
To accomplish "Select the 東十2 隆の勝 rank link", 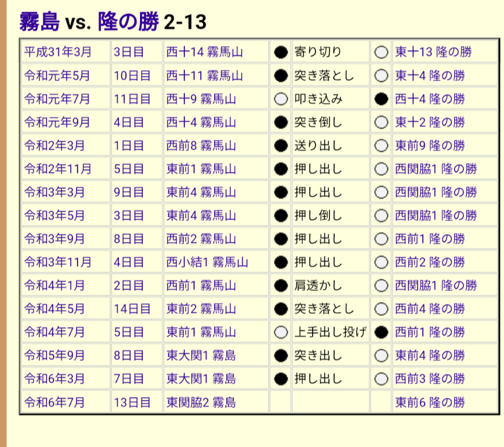I will pos(430,122).
